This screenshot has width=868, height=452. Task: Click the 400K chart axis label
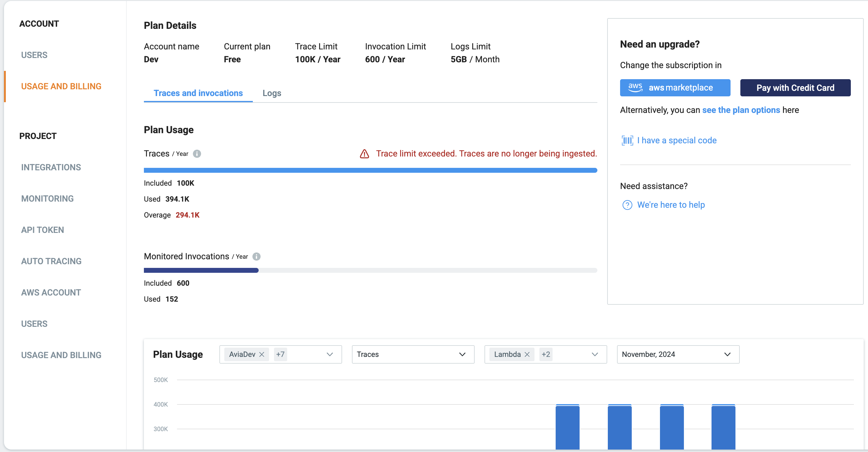[160, 404]
